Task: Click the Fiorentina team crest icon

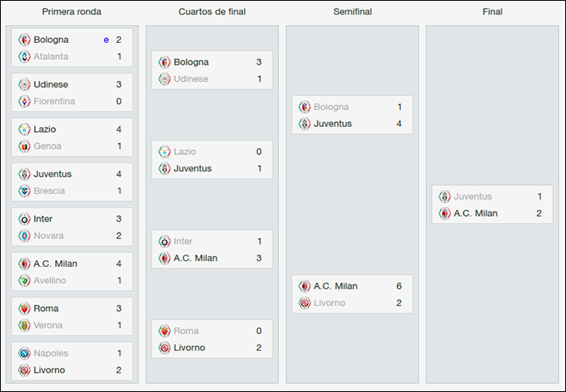Action: 24,101
